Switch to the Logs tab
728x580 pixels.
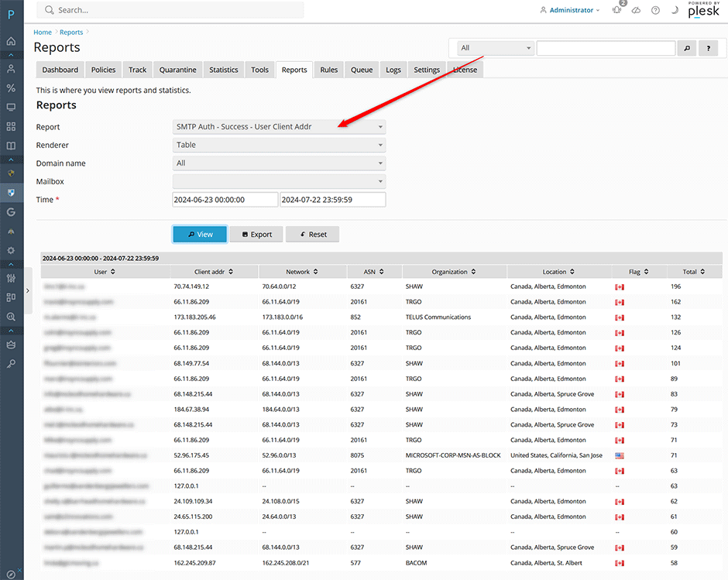pyautogui.click(x=393, y=70)
